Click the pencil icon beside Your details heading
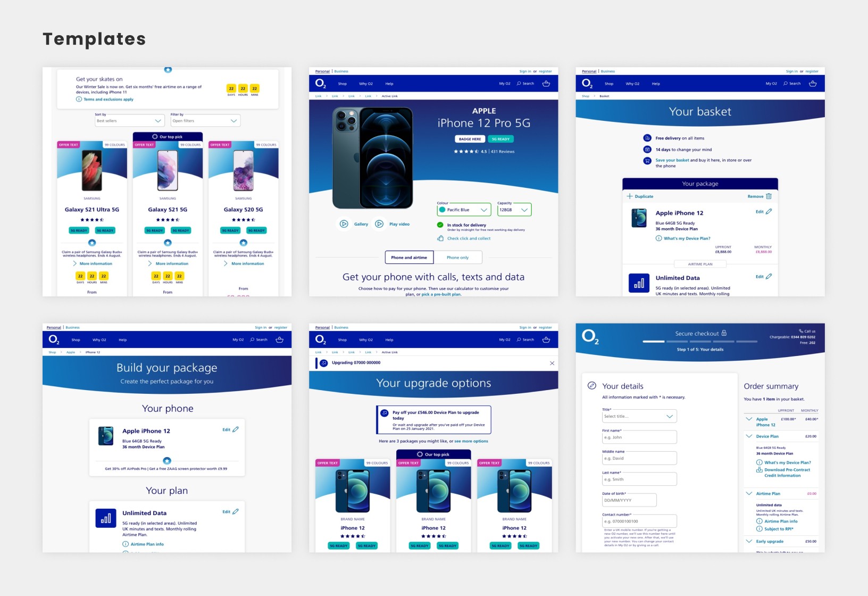 [592, 386]
